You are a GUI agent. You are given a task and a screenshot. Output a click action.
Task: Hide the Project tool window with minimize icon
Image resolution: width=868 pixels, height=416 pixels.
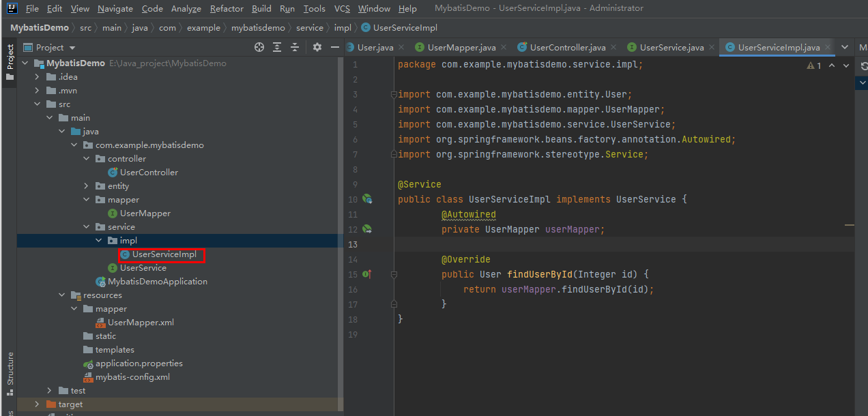click(x=334, y=47)
